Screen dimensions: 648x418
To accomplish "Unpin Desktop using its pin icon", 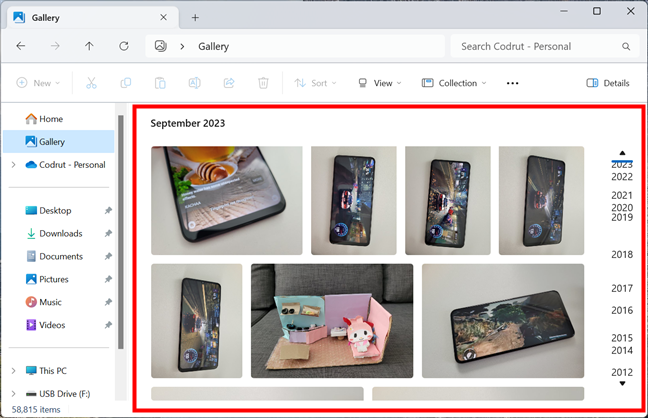I will pos(108,210).
